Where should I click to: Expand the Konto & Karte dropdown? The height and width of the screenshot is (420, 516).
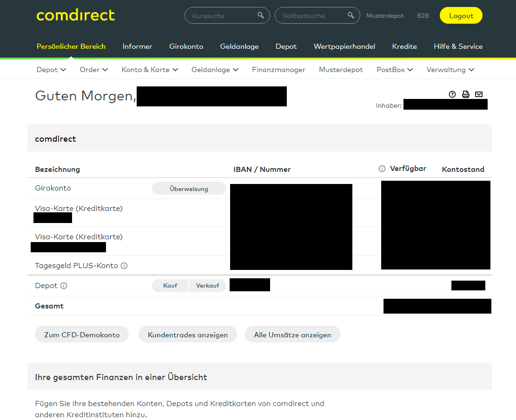click(150, 69)
